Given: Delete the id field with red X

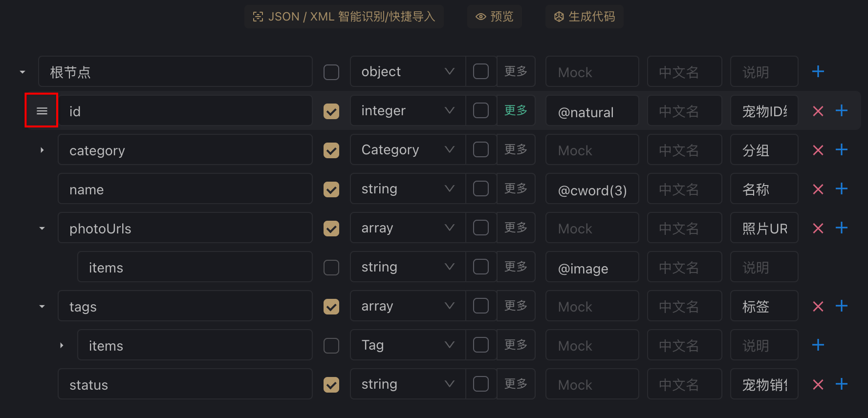Looking at the screenshot, I should pyautogui.click(x=818, y=111).
